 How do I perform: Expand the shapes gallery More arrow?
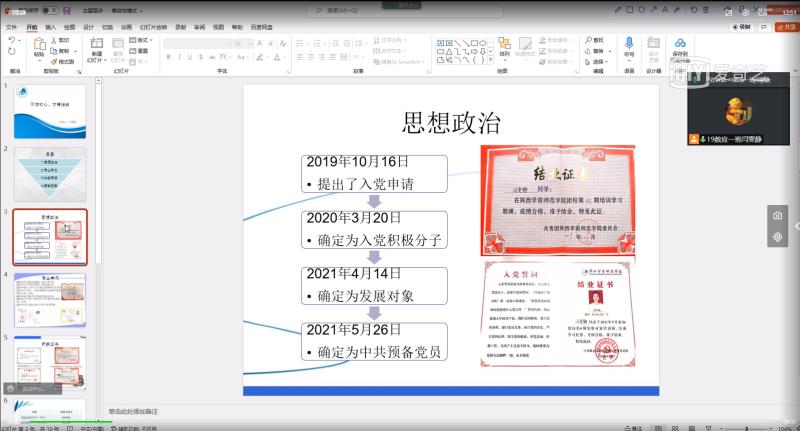coord(491,60)
